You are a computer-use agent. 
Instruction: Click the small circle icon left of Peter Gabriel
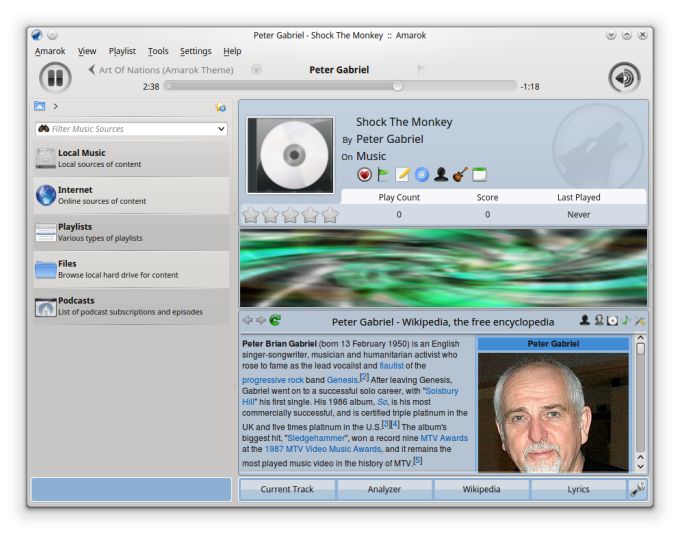pos(256,69)
